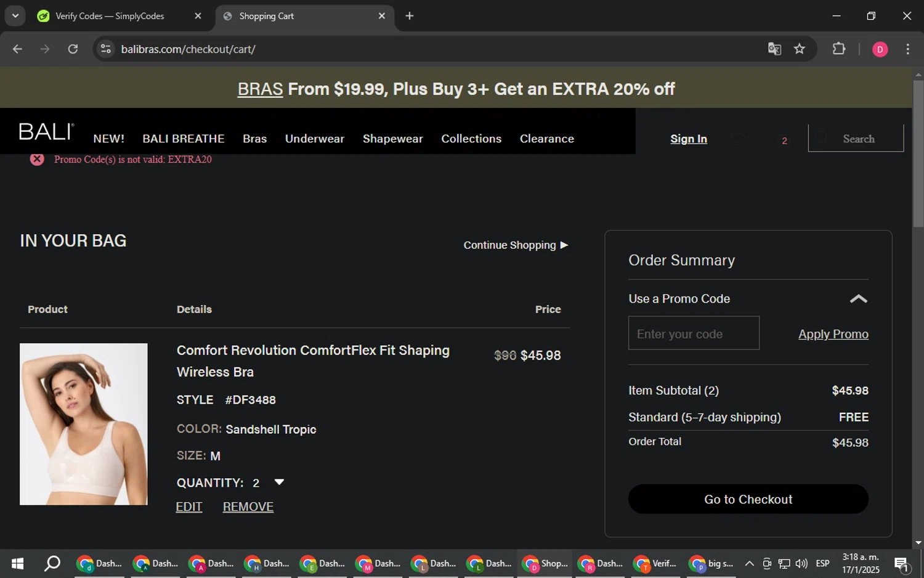The width and height of the screenshot is (924, 578).
Task: Open the bra product thumbnail
Action: coord(84,425)
